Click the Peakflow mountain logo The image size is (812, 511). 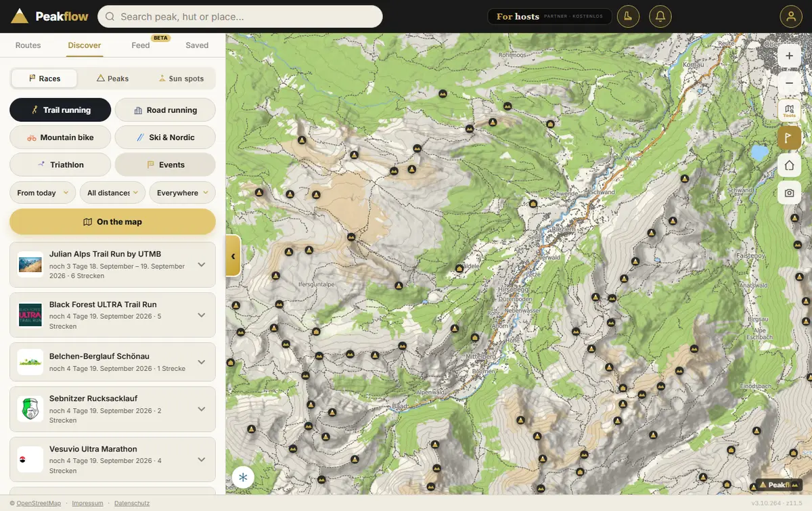pyautogui.click(x=20, y=16)
